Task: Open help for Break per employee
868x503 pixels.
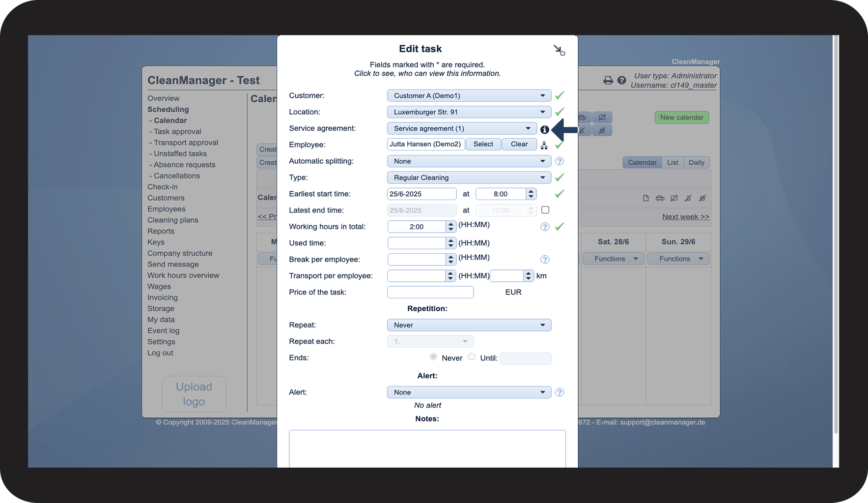Action: (545, 260)
